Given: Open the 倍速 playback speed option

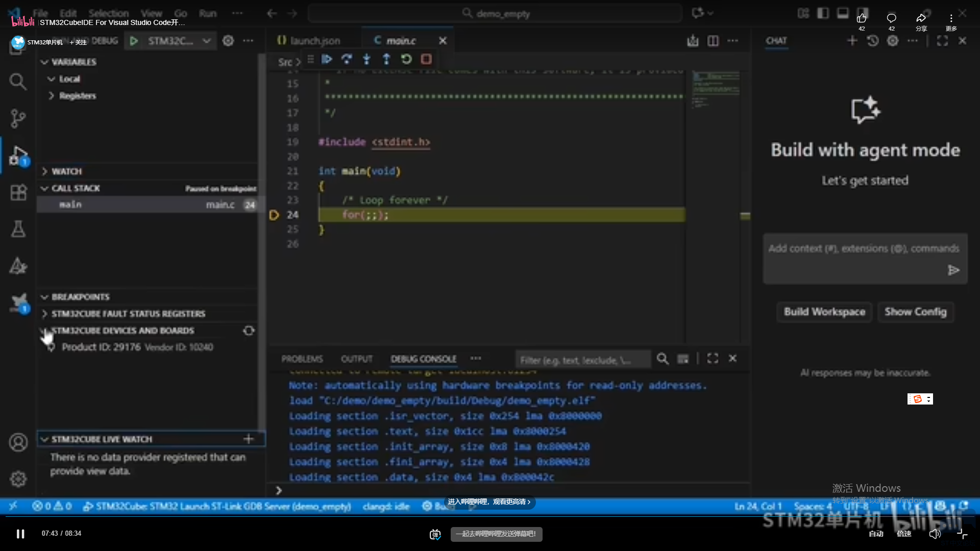Looking at the screenshot, I should 904,534.
